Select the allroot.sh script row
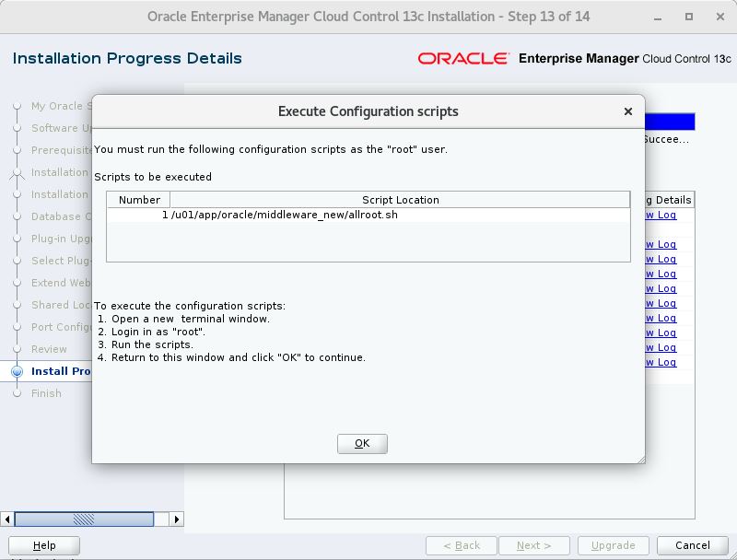737x560 pixels. [x=368, y=215]
